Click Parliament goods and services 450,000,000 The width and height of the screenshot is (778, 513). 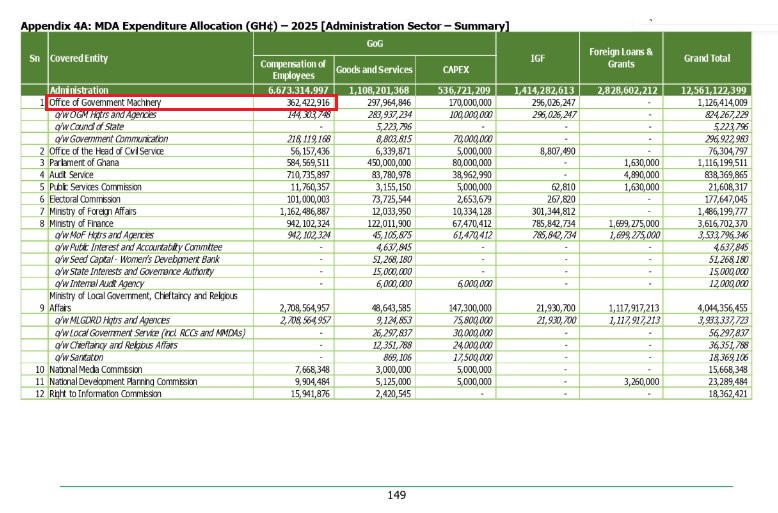pos(389,163)
